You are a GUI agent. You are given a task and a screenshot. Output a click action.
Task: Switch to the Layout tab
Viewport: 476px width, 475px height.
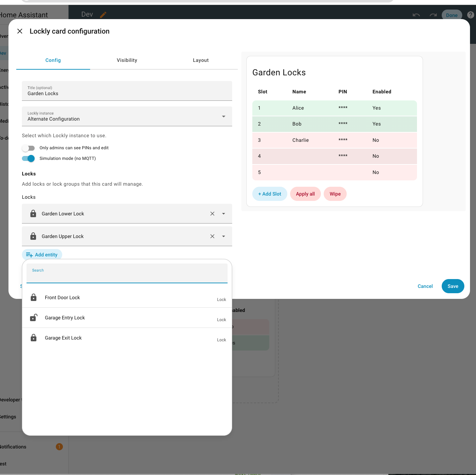pos(201,60)
